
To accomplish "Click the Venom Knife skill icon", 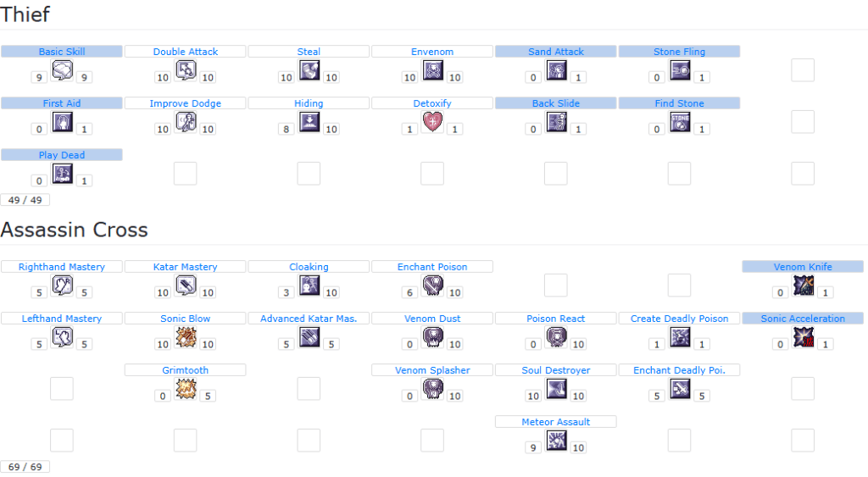I will point(803,286).
